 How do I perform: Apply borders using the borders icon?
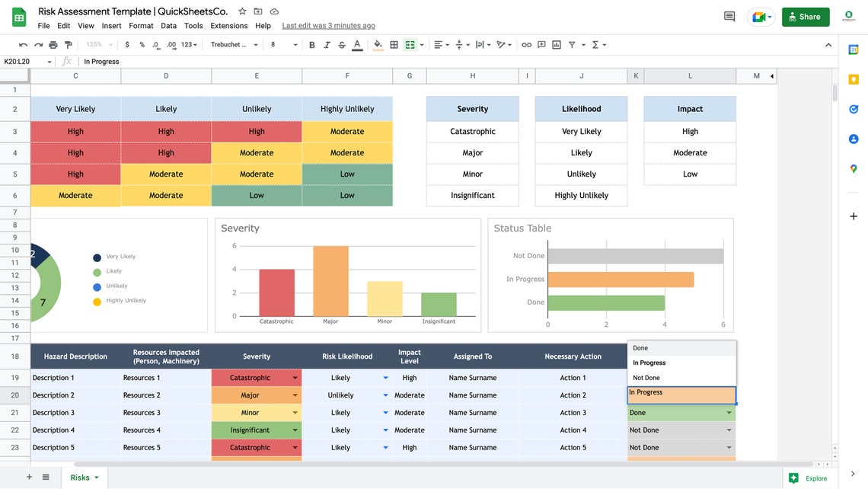coord(394,45)
